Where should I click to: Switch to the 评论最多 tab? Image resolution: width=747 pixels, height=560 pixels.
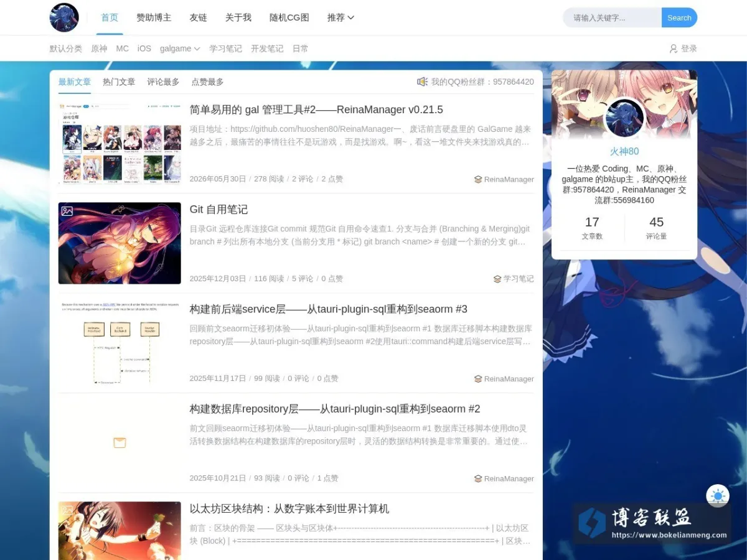(163, 82)
